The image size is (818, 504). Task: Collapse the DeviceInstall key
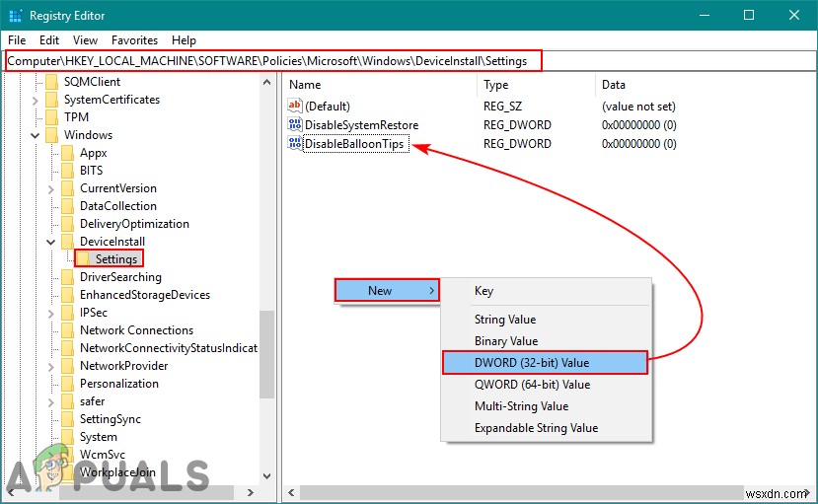[50, 242]
